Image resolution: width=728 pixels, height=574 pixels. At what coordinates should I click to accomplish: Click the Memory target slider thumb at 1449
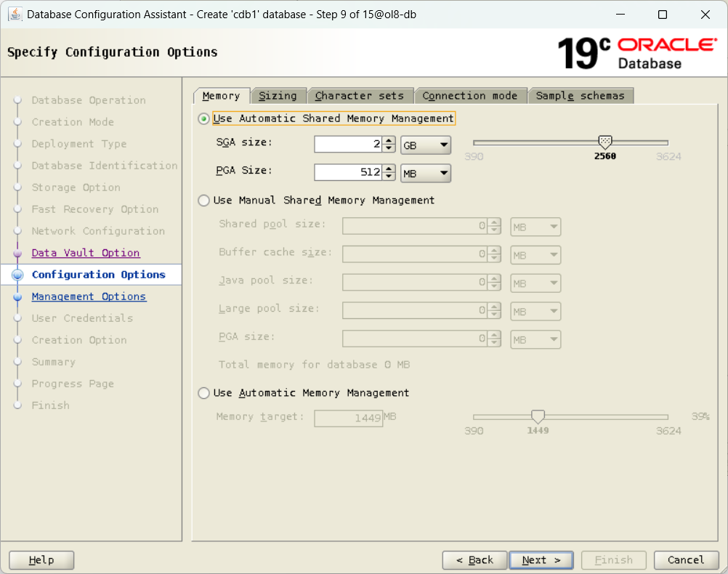[538, 416]
